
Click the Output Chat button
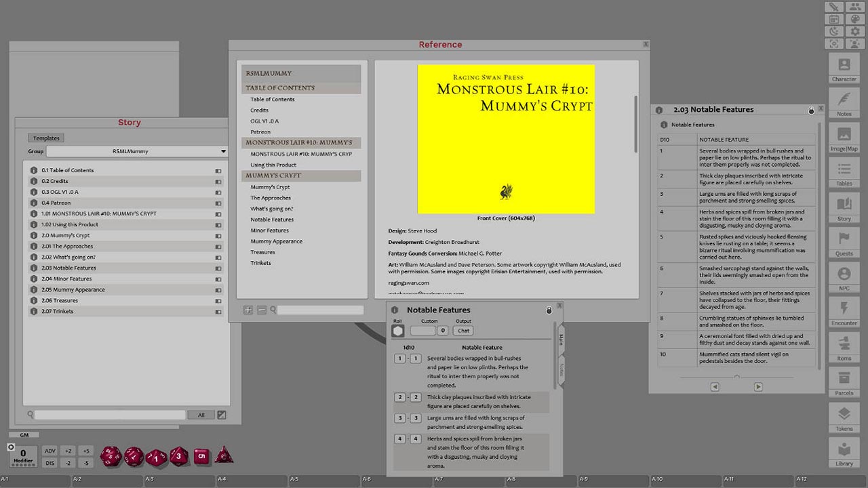(x=464, y=331)
